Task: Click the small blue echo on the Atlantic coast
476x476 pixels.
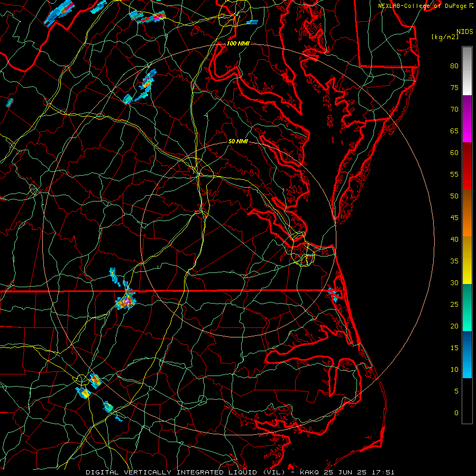Action: tap(334, 294)
